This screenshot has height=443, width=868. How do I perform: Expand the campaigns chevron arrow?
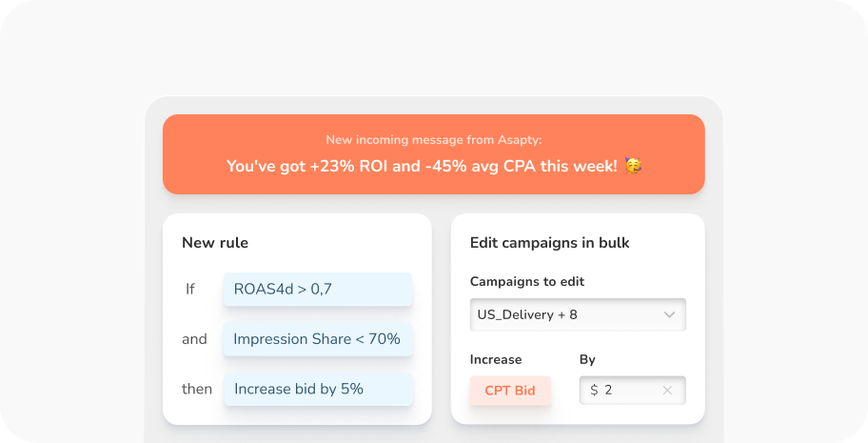[x=669, y=314]
